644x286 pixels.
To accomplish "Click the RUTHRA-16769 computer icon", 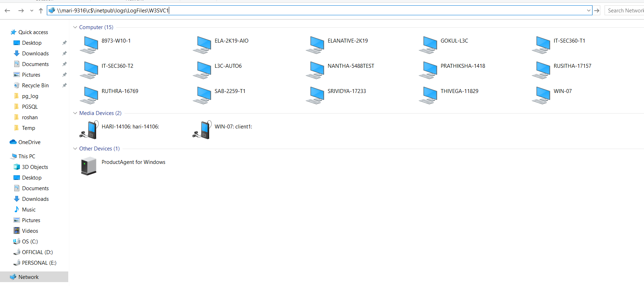I will coord(89,95).
